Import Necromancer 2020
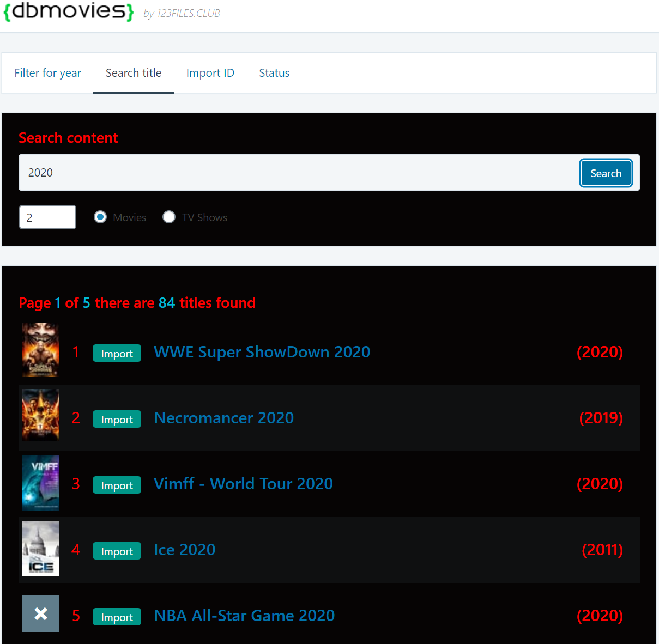Screen dimensions: 659x644 tap(117, 419)
